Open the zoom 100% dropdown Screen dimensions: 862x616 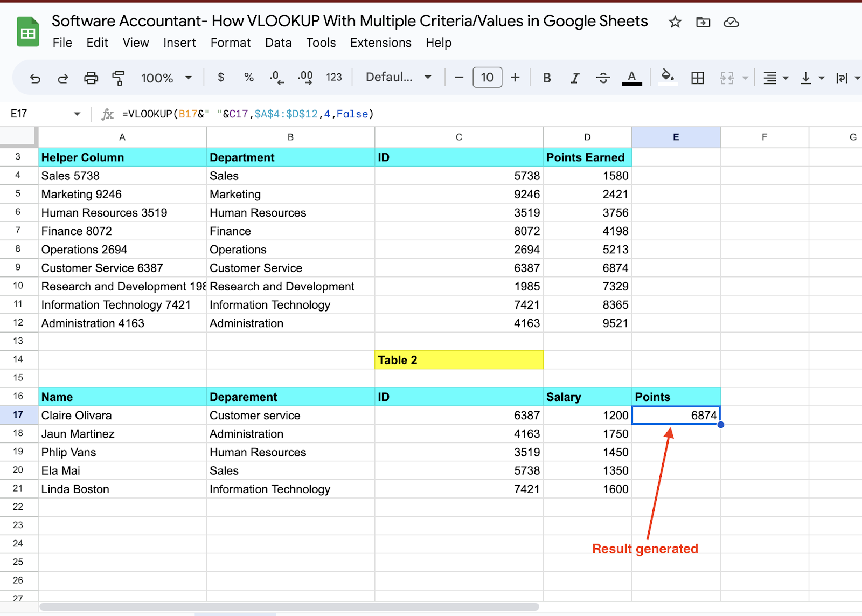pos(166,78)
